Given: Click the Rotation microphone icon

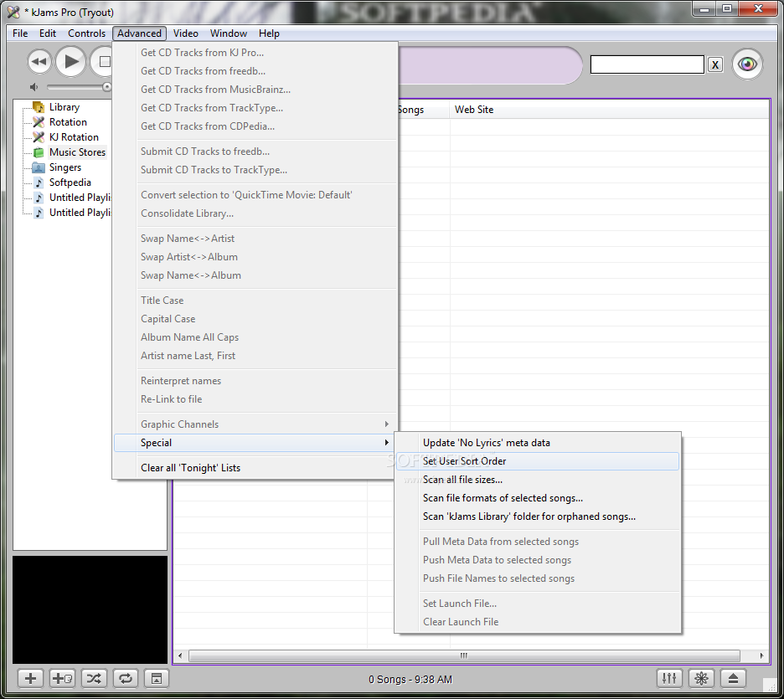Looking at the screenshot, I should 39,122.
